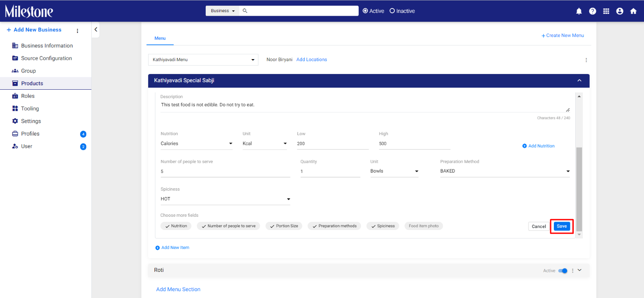Click Add Menu Section link
644x298 pixels.
pyautogui.click(x=178, y=289)
